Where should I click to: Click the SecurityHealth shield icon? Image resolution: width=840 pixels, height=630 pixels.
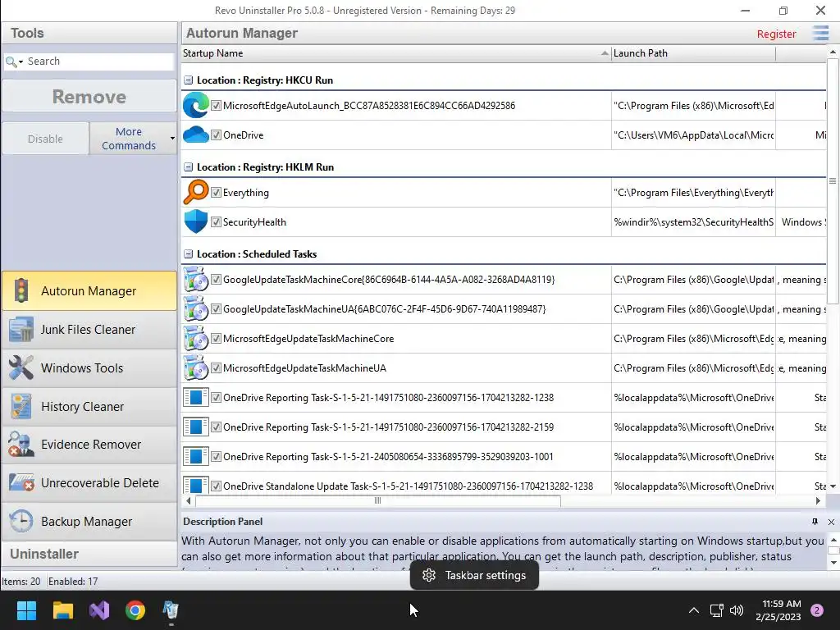[195, 221]
